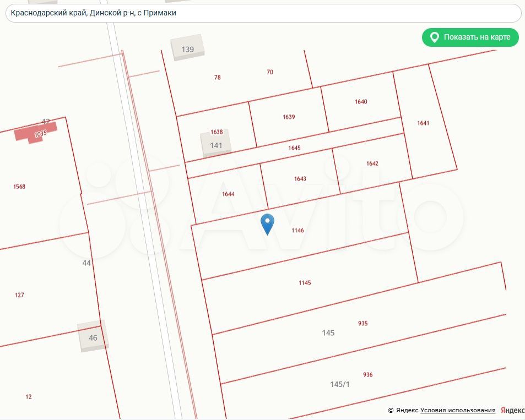Click the blue location marker on the map
The width and height of the screenshot is (525, 420).
tap(267, 223)
